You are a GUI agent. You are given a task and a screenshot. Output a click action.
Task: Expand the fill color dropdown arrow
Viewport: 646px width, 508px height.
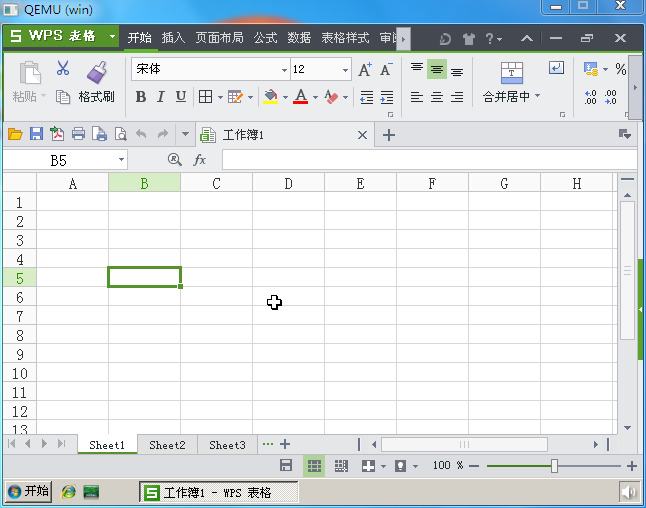(285, 97)
